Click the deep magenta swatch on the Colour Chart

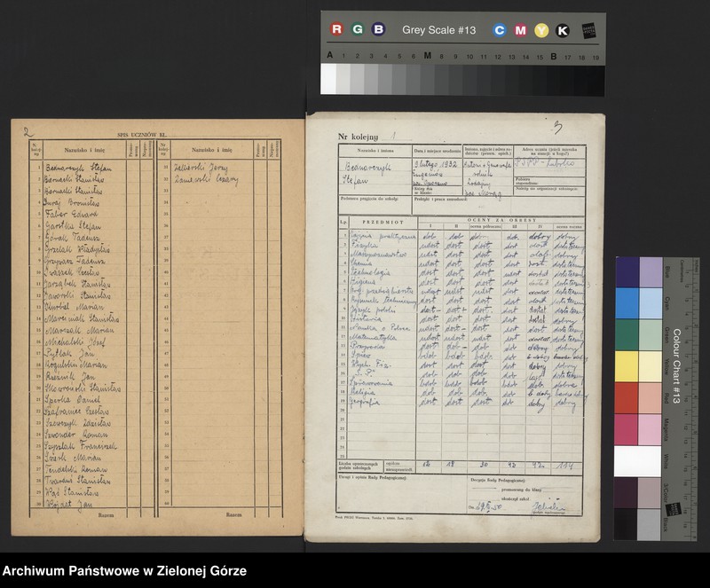[x=627, y=429]
